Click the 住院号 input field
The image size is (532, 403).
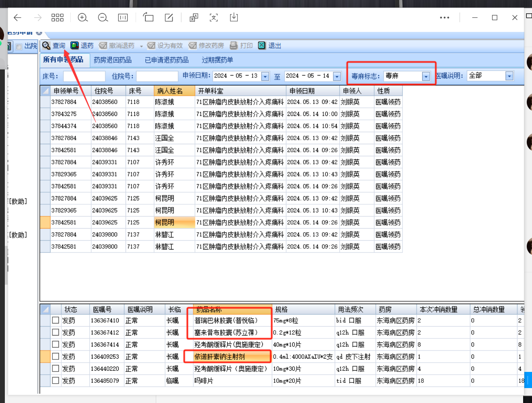pyautogui.click(x=157, y=76)
